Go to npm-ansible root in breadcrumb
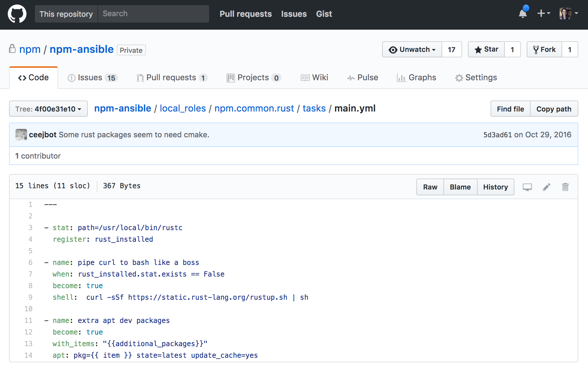The image size is (588, 370). pos(123,108)
